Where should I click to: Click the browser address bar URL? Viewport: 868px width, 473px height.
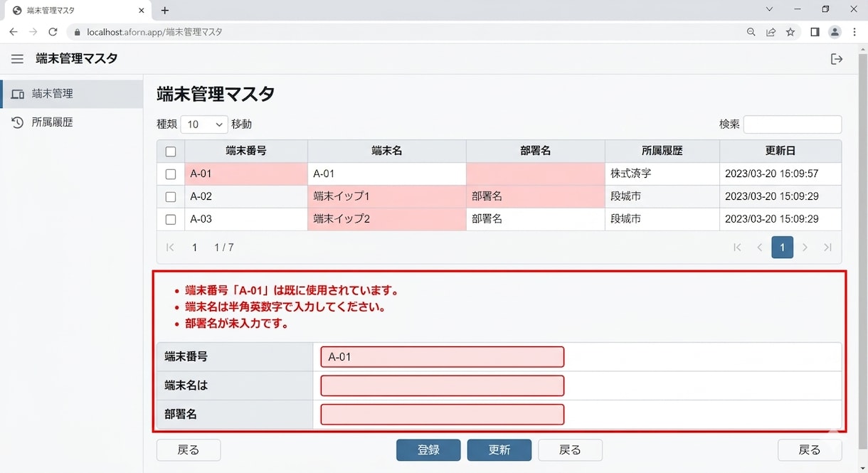(154, 32)
